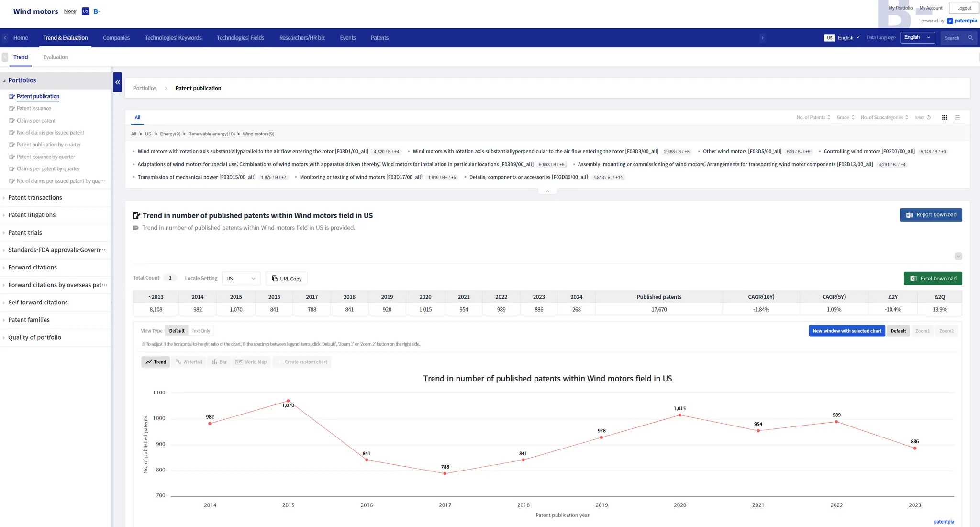Image resolution: width=980 pixels, height=527 pixels.
Task: Select the Waterfall chart type
Action: (x=189, y=362)
